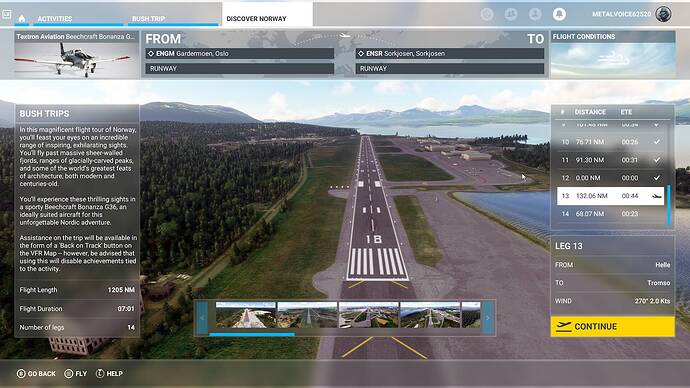The width and height of the screenshot is (690, 388).
Task: Open the departure airport ENGM Gardermoen field
Action: (239, 53)
